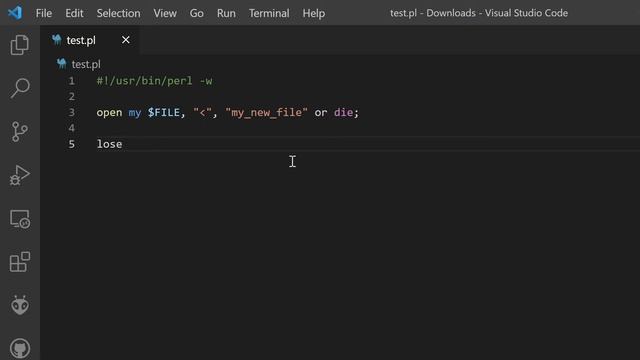Open the Edit menu
Image resolution: width=640 pixels, height=360 pixels.
point(74,13)
